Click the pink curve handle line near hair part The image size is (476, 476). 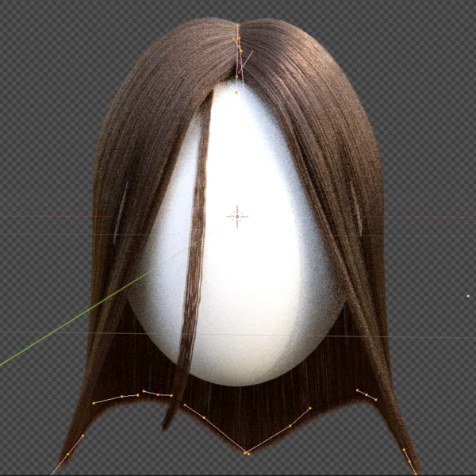(247, 59)
